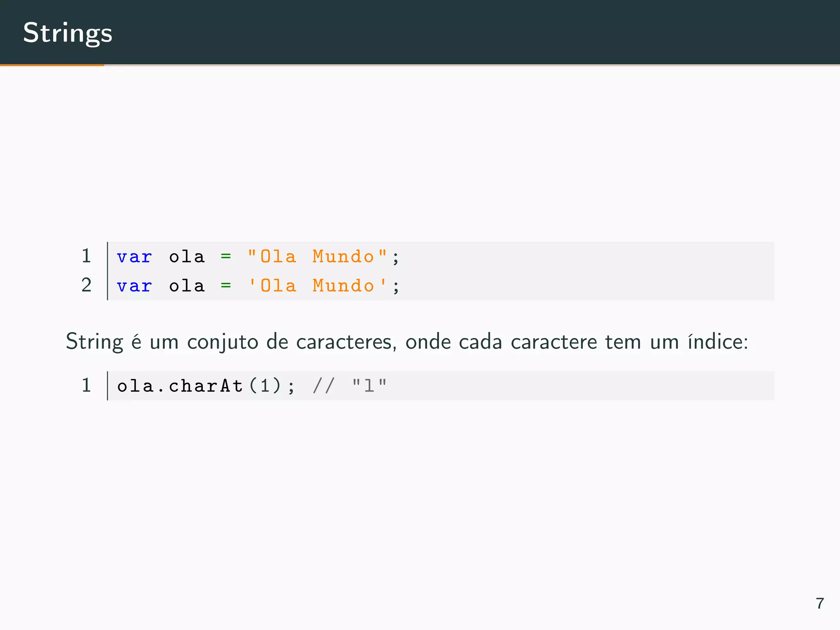This screenshot has height=630, width=840.
Task: Click the gray comment // "l"
Action: tap(349, 386)
